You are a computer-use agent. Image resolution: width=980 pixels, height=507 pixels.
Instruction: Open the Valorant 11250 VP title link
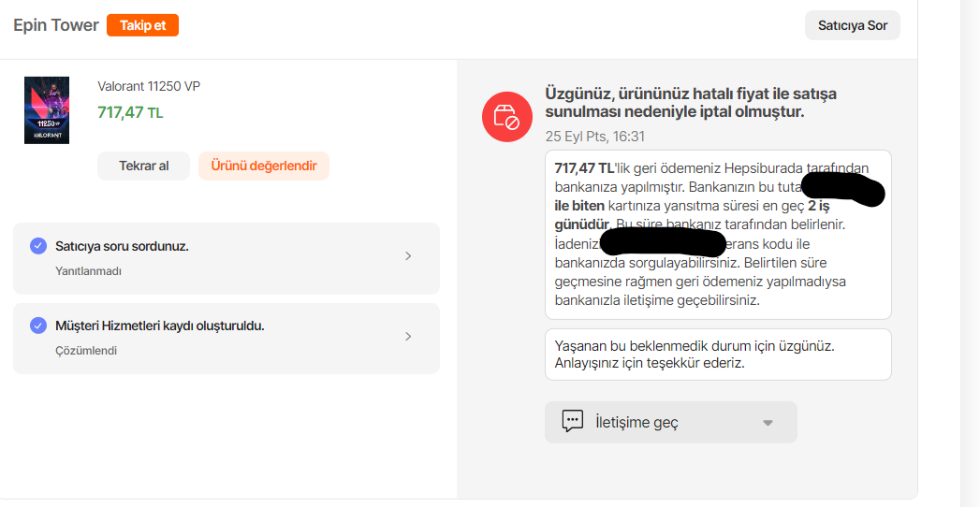pos(149,86)
